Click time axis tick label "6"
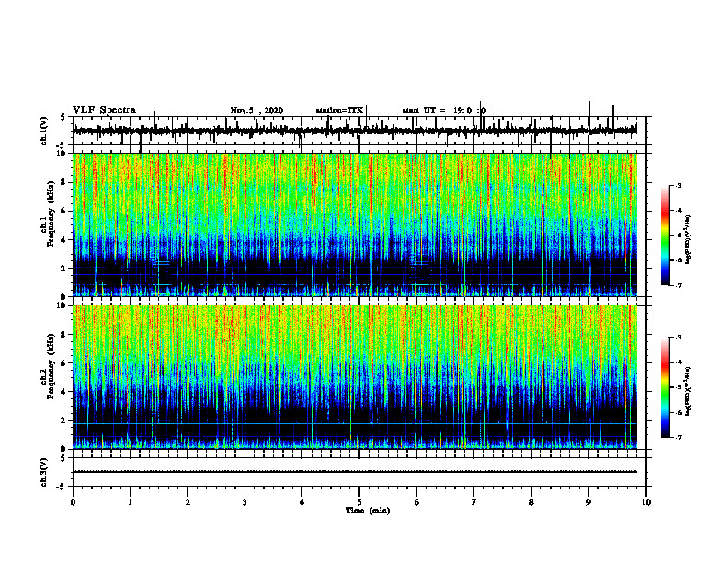This screenshot has width=728, height=563. 417,502
